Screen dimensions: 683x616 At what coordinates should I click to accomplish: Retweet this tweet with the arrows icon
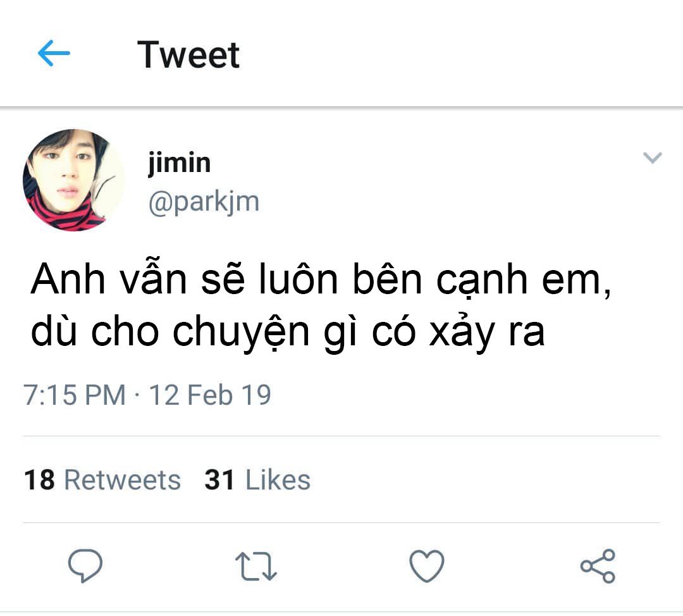(255, 565)
